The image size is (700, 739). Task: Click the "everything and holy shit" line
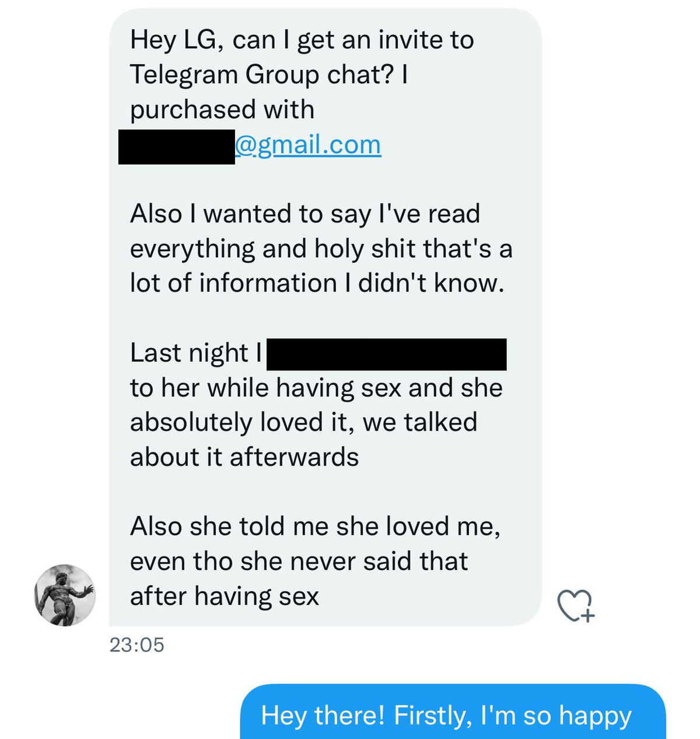tap(321, 248)
